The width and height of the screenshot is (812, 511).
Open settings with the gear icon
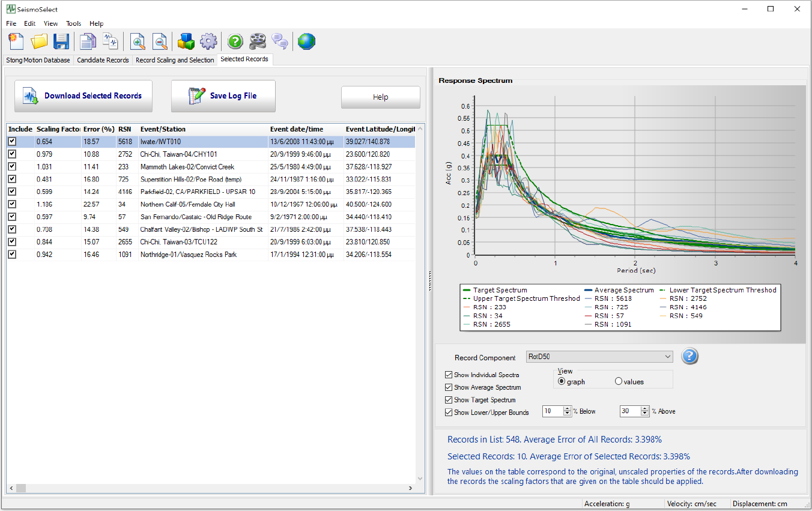tap(208, 41)
